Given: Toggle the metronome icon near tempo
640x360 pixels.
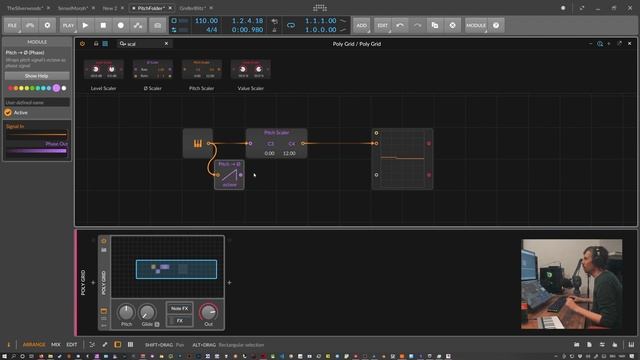Looking at the screenshot, I should [x=274, y=30].
